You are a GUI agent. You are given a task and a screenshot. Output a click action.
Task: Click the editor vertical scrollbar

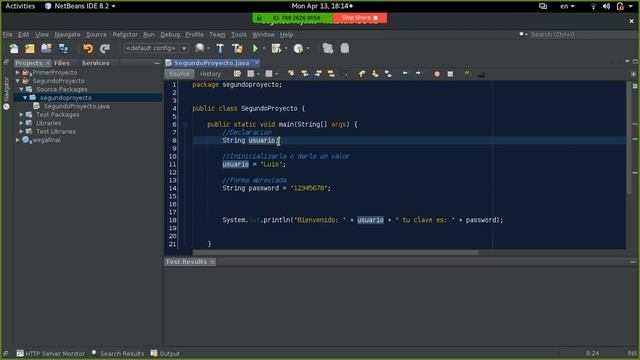[629, 139]
